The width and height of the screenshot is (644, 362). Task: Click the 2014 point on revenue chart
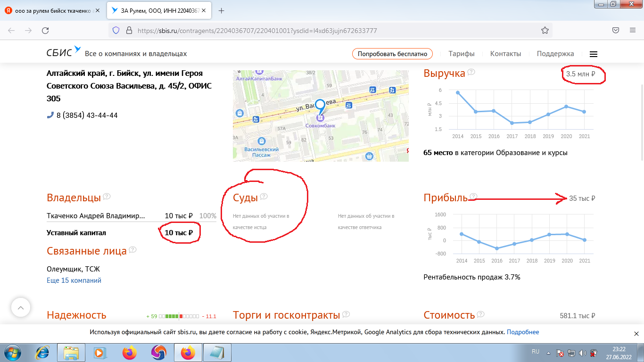point(457,92)
